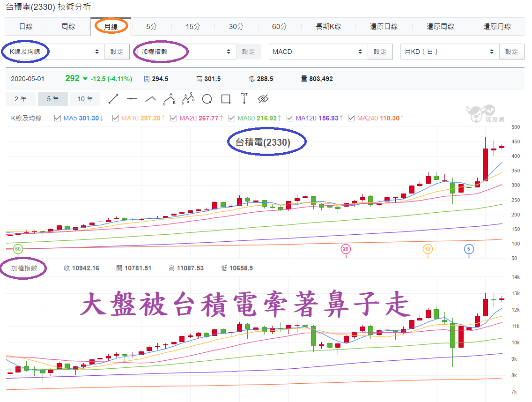
Task: Click the volume value 803,492
Action: point(321,79)
